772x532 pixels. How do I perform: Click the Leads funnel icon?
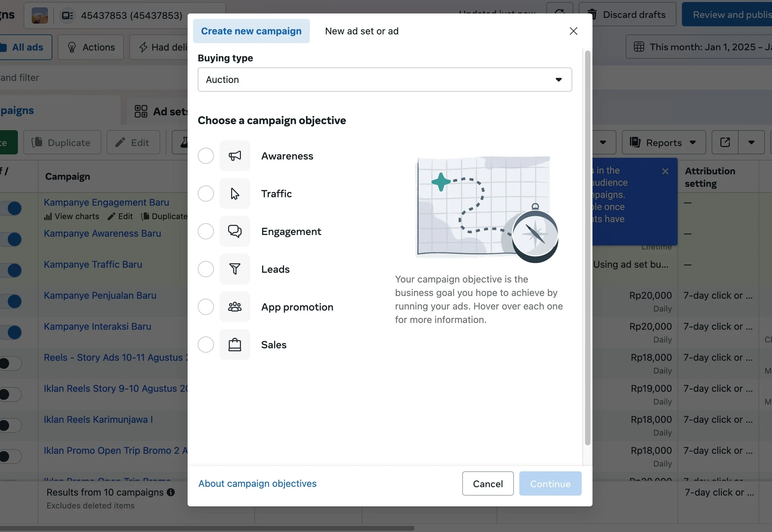click(235, 269)
